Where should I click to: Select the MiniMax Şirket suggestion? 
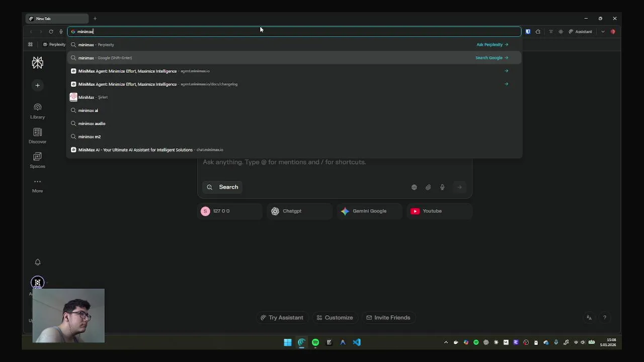coord(294,97)
